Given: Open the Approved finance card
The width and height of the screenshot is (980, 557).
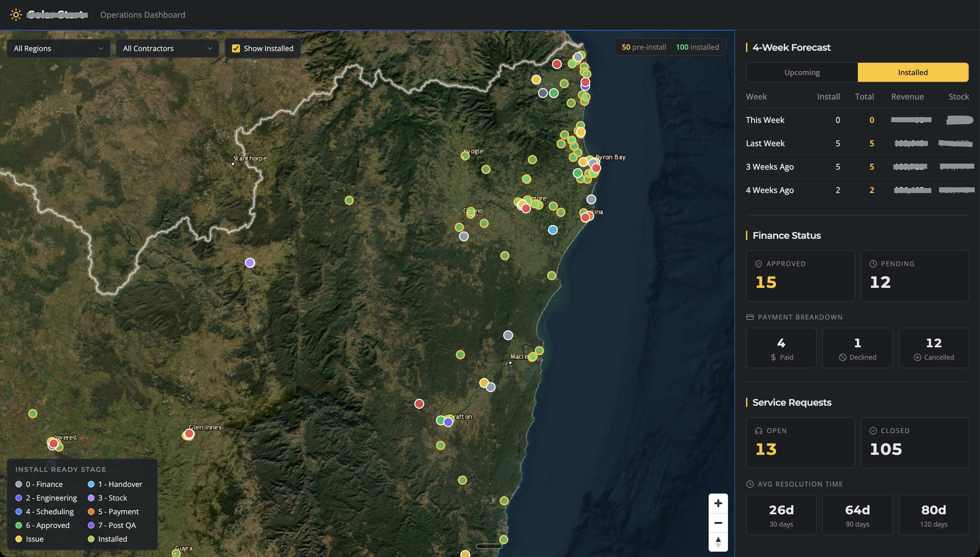Looking at the screenshot, I should [800, 276].
